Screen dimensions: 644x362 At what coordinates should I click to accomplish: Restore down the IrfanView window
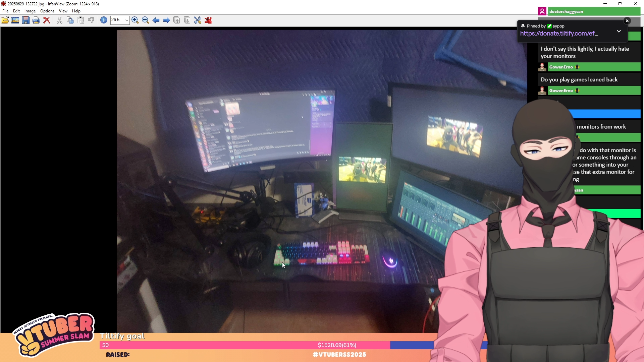[x=620, y=4]
